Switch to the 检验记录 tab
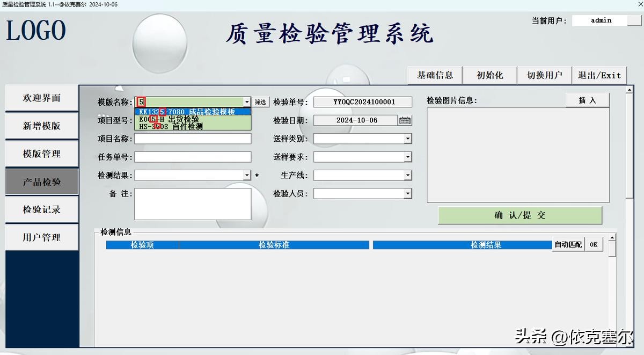The height and width of the screenshot is (355, 644). (x=42, y=209)
